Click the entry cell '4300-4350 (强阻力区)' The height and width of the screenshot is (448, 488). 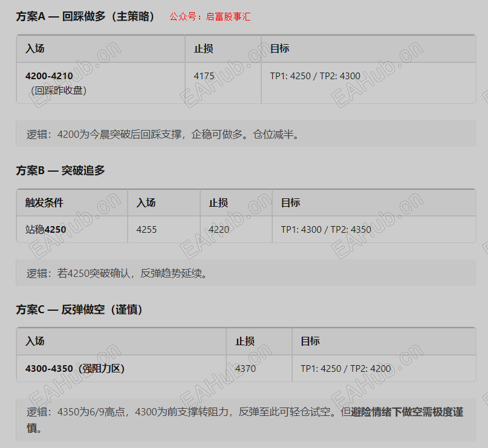pyautogui.click(x=75, y=369)
